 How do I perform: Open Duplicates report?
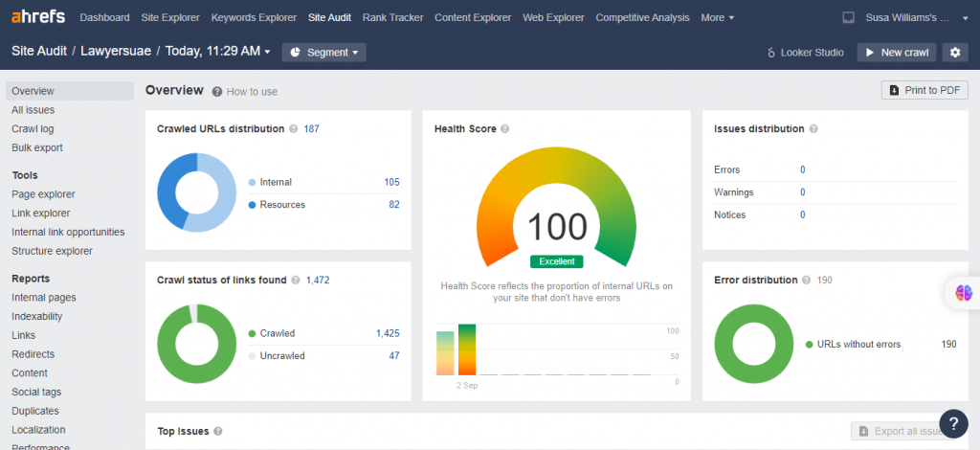(35, 411)
